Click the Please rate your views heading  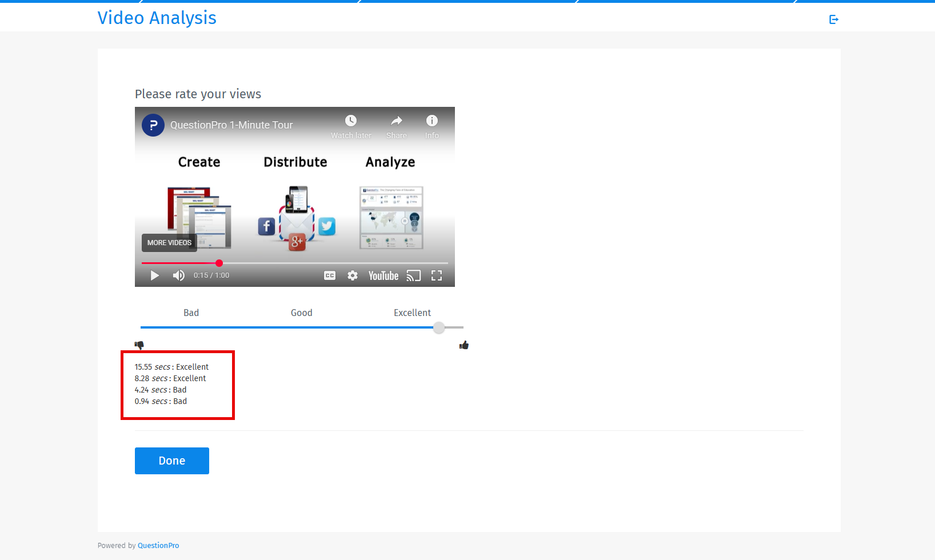click(x=198, y=94)
